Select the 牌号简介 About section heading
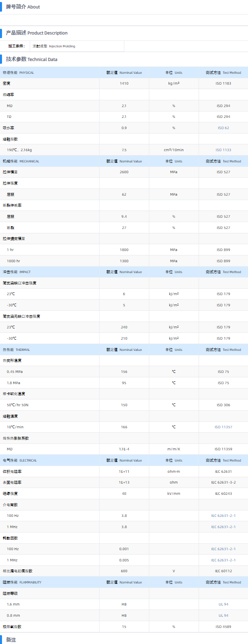Screen dimensions: 248x644 23,7
